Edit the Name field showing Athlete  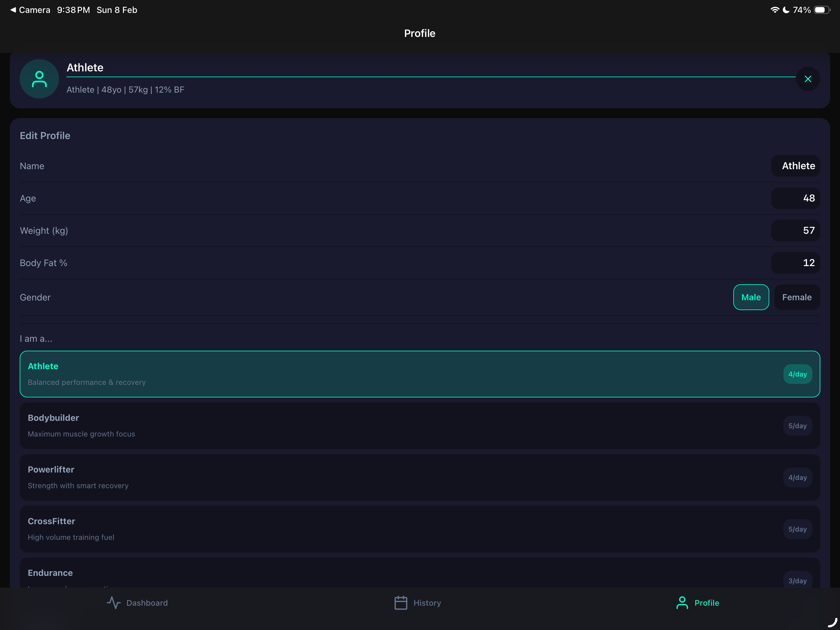(795, 166)
